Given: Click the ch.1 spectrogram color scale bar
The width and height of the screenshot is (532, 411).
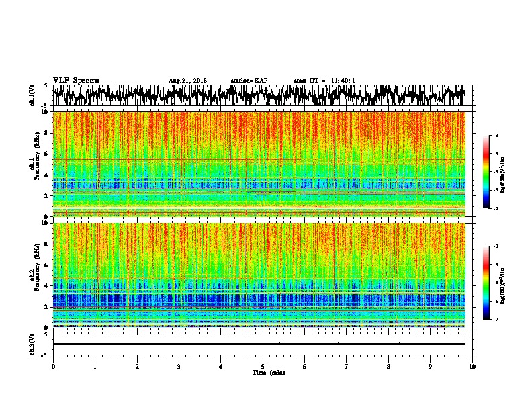Looking at the screenshot, I should pyautogui.click(x=486, y=172).
